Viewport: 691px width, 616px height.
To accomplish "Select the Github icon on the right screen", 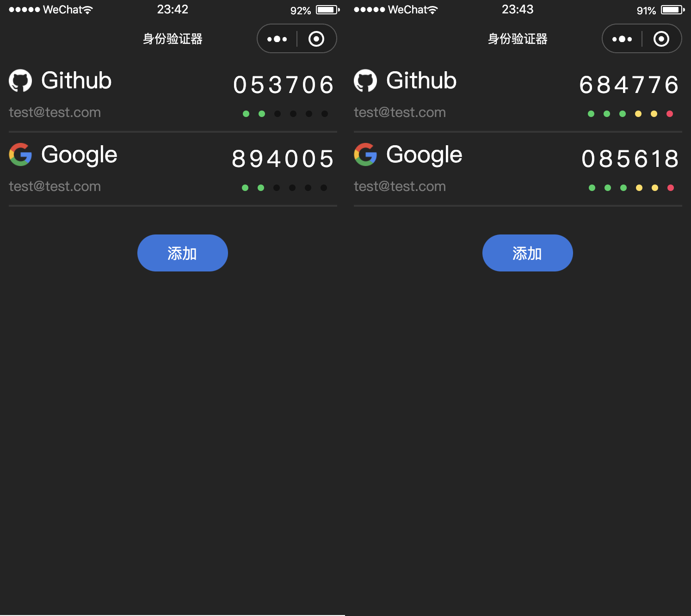I will (x=365, y=80).
